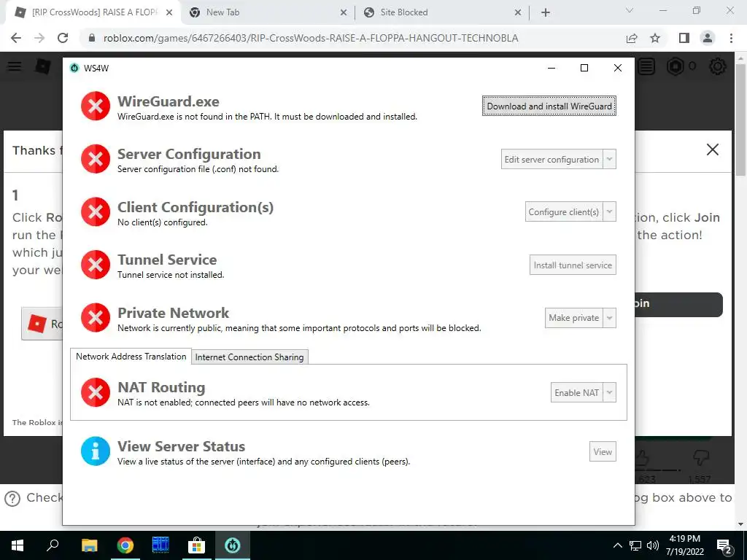Open a new Chrome tab with plus

pos(546,12)
